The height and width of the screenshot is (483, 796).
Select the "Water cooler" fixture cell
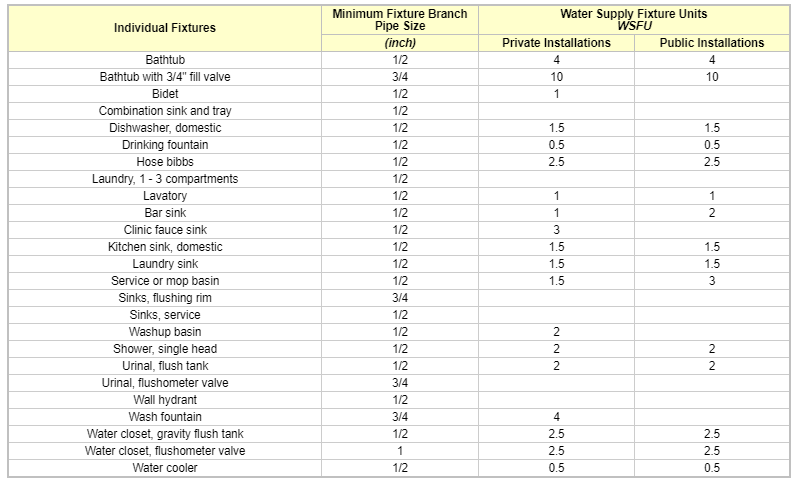tap(165, 468)
